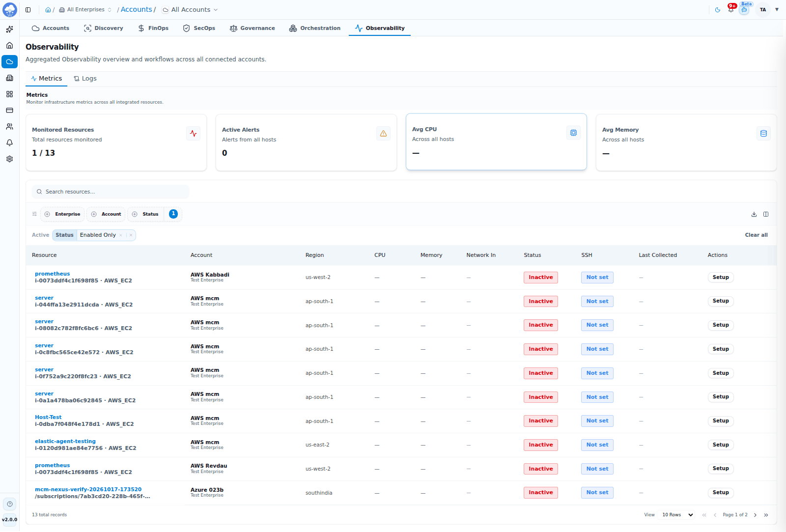Select the Metrics sub-tab
This screenshot has width=786, height=532.
(46, 79)
